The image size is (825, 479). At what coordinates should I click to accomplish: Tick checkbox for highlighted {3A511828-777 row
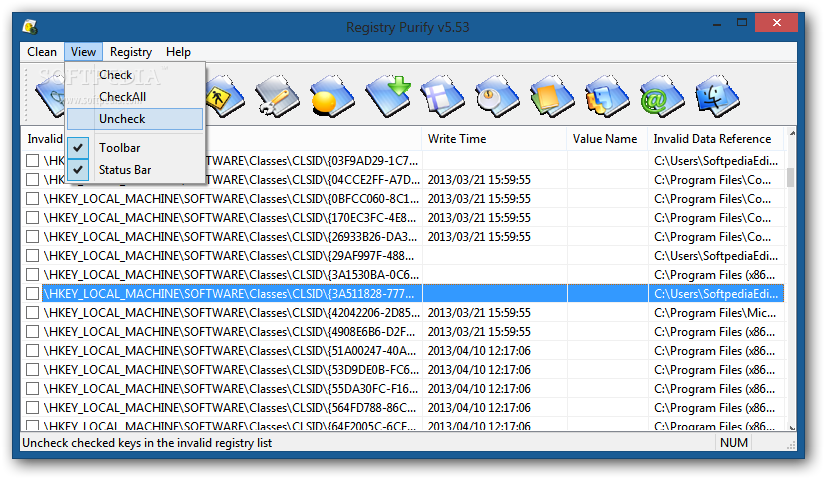pos(33,293)
